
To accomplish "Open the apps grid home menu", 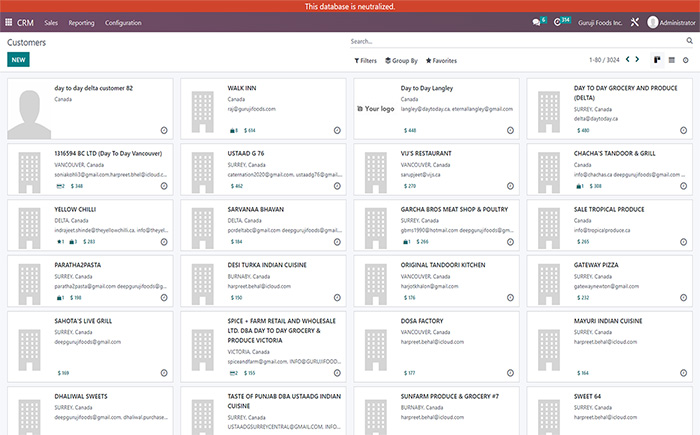I will 8,22.
